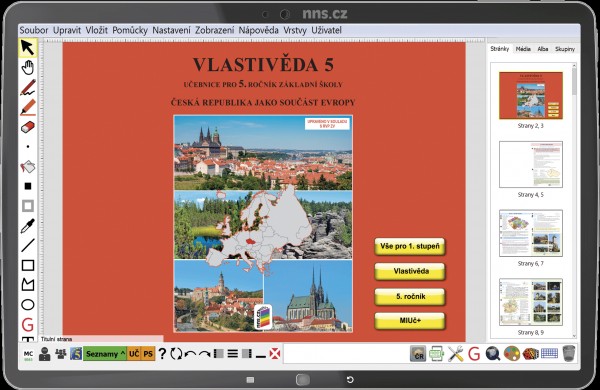Open the Nápověda menu

[x=259, y=30]
